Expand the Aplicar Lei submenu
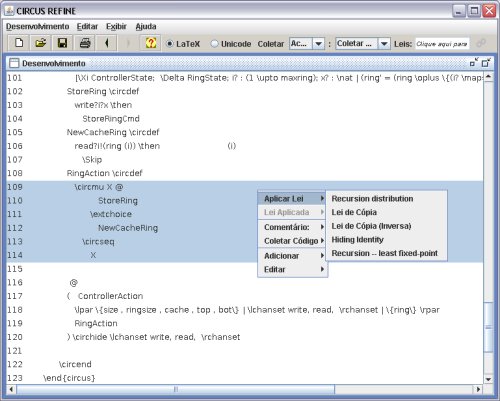Screen dimensions: 500x401 coord(293,199)
